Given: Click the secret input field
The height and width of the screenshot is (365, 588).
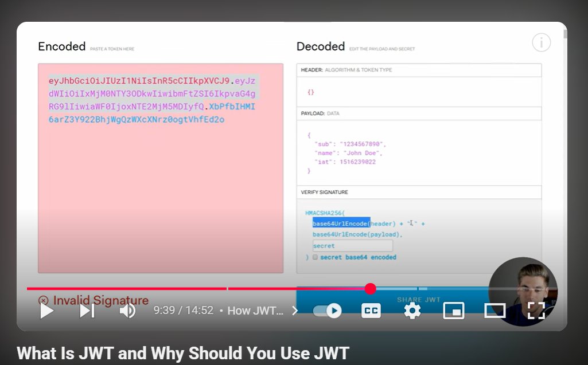Looking at the screenshot, I should tap(352, 246).
